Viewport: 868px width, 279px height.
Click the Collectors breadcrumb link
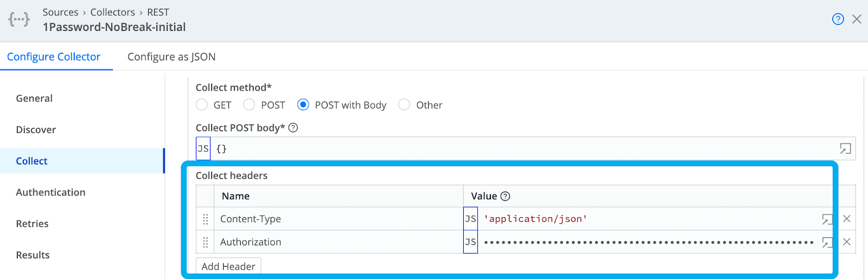tap(112, 12)
